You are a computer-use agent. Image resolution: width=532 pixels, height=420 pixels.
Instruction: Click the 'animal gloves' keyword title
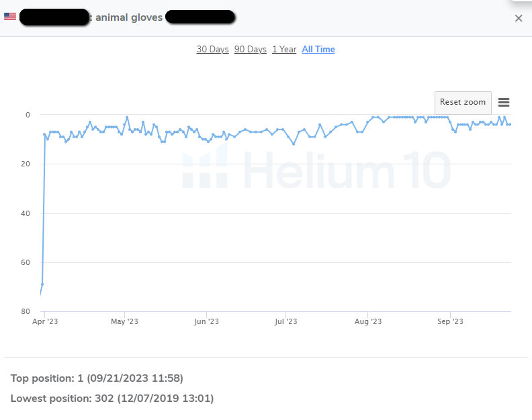pos(129,17)
